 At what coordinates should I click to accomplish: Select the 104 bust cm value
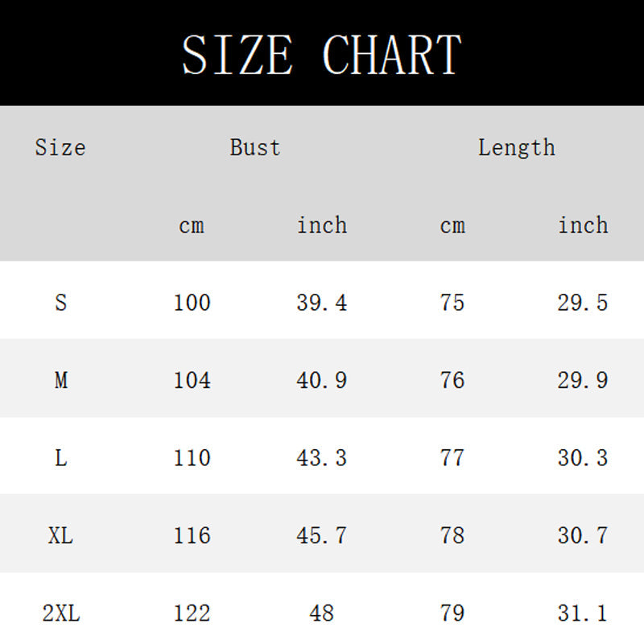click(x=192, y=380)
